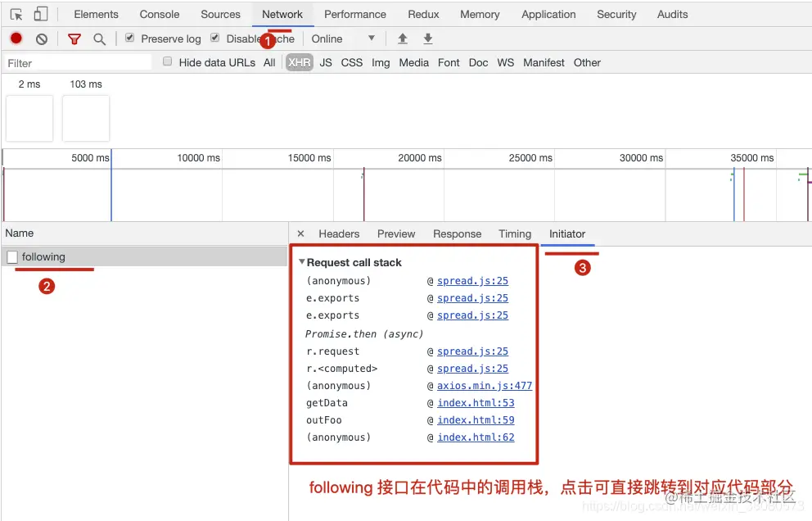This screenshot has width=812, height=521.
Task: Open the Initiator tab
Action: (568, 233)
